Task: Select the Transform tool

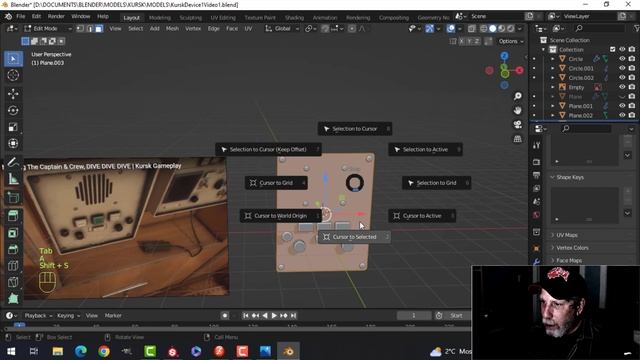Action: point(13,143)
